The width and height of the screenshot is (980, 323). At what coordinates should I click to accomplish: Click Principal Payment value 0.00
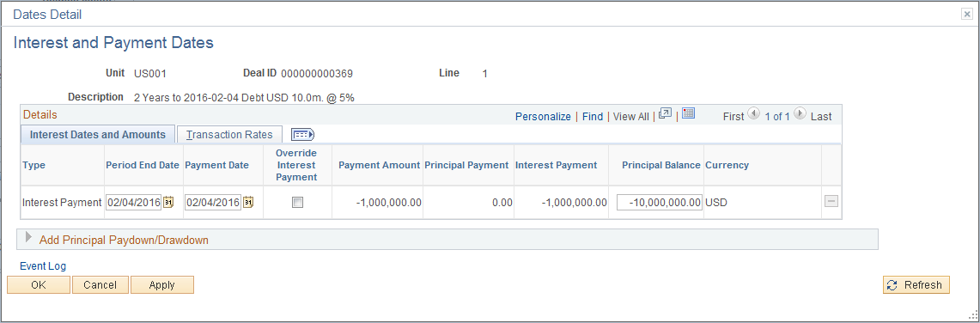[502, 203]
